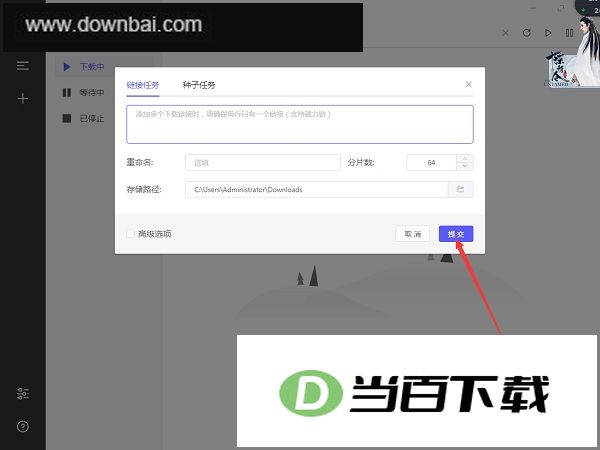Open the help question mark icon
Screen dimensions: 600x450
point(23,426)
